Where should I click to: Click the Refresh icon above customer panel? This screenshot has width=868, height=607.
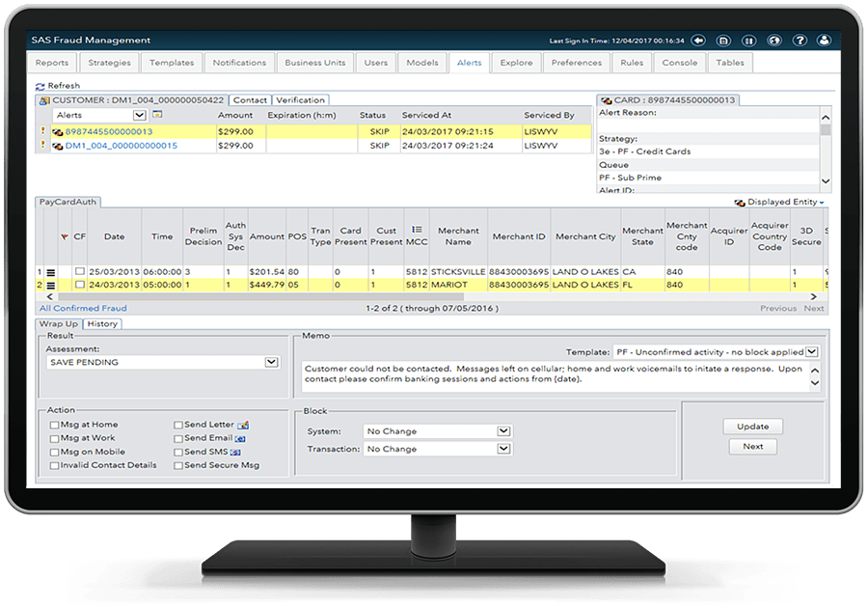(41, 86)
